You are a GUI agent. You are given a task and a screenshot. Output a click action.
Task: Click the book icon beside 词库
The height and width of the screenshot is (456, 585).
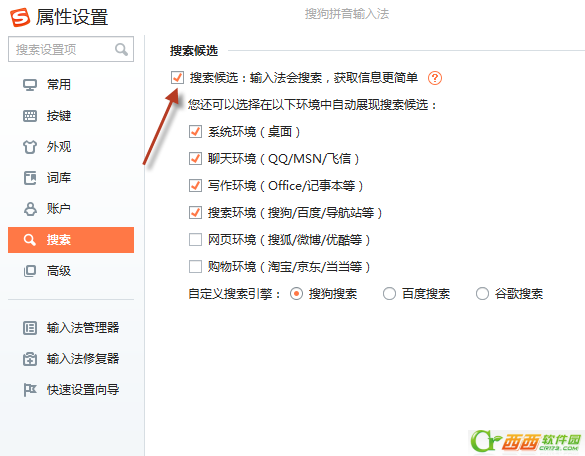[x=30, y=178]
